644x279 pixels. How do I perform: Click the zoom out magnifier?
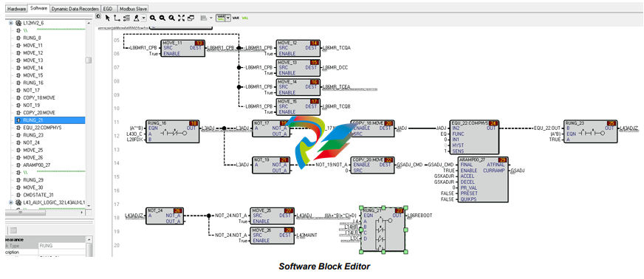tap(162, 18)
